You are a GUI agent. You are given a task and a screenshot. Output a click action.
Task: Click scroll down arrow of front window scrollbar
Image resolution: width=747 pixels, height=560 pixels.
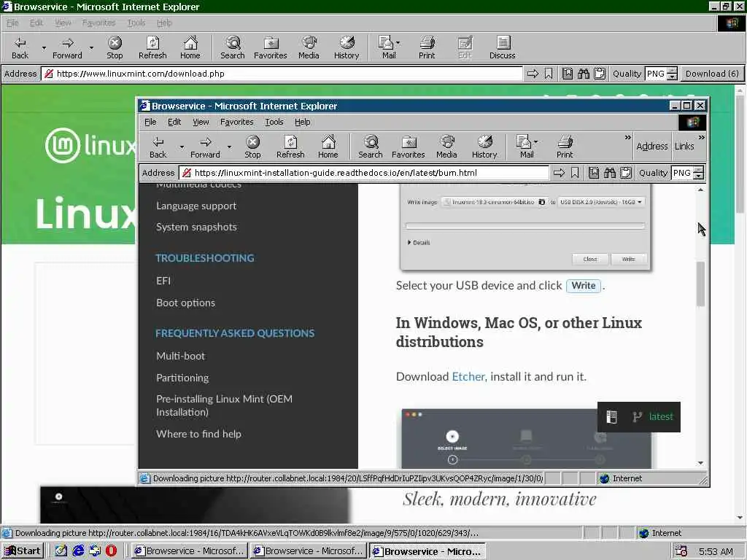pos(700,463)
